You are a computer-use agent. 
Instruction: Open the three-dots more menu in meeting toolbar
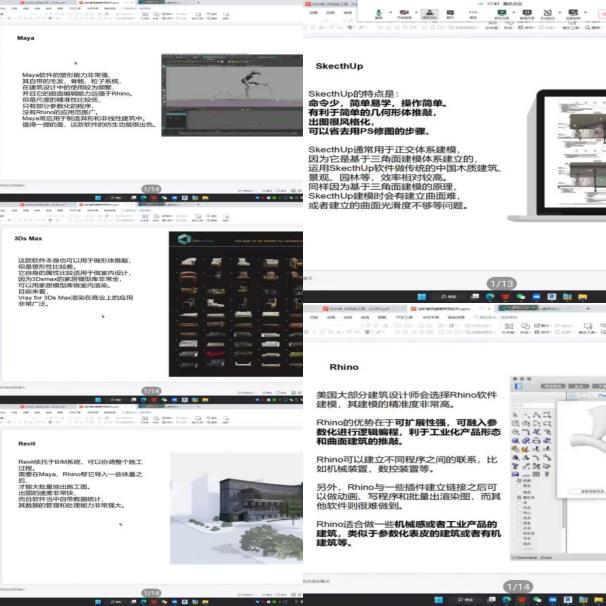[473, 12]
